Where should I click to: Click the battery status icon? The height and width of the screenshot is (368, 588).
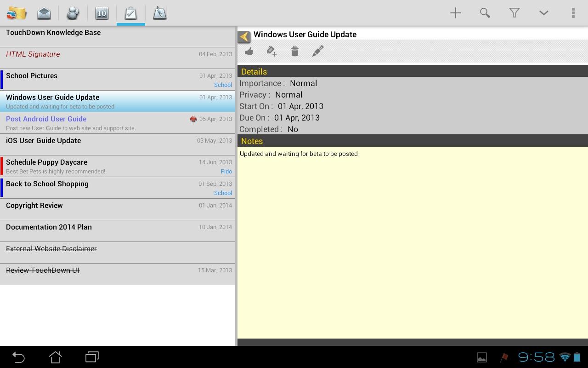[577, 357]
